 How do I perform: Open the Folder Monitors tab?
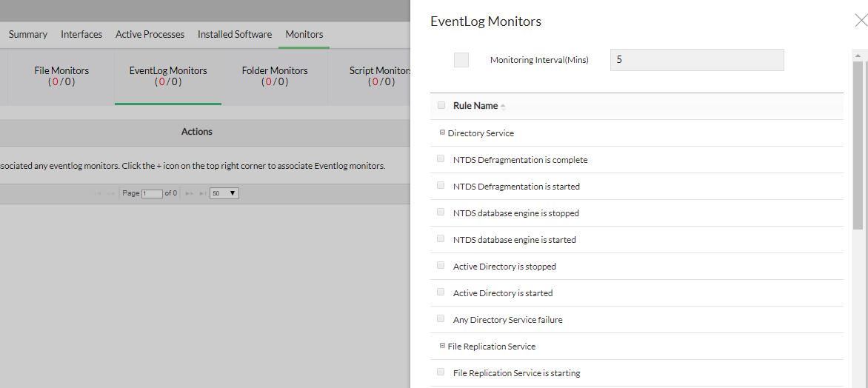pos(275,76)
